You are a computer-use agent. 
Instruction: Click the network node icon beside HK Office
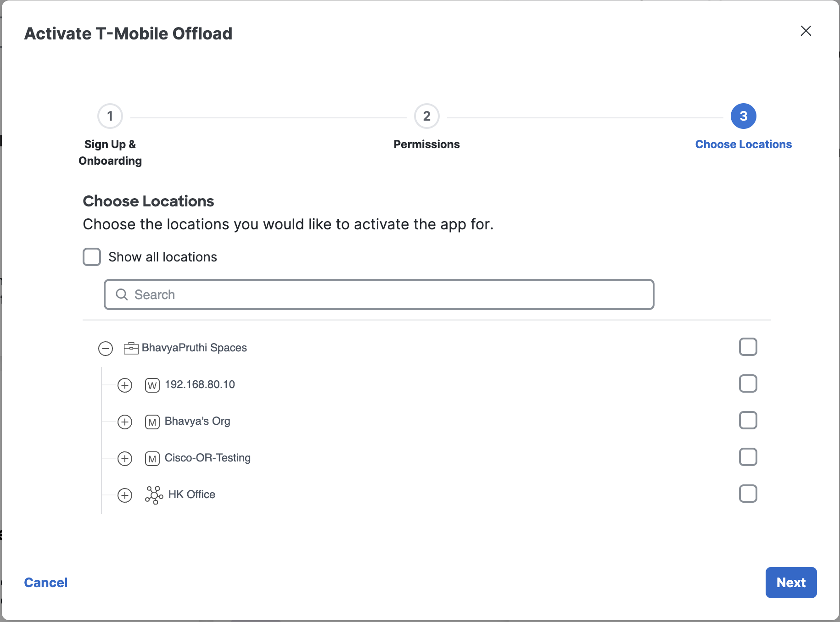tap(154, 495)
